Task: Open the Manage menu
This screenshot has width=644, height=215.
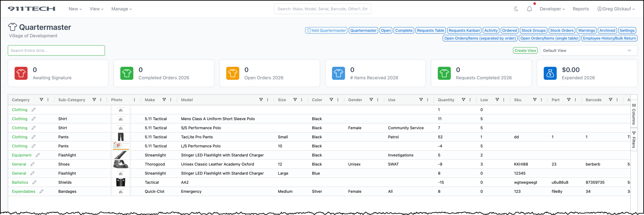Action: [122, 9]
